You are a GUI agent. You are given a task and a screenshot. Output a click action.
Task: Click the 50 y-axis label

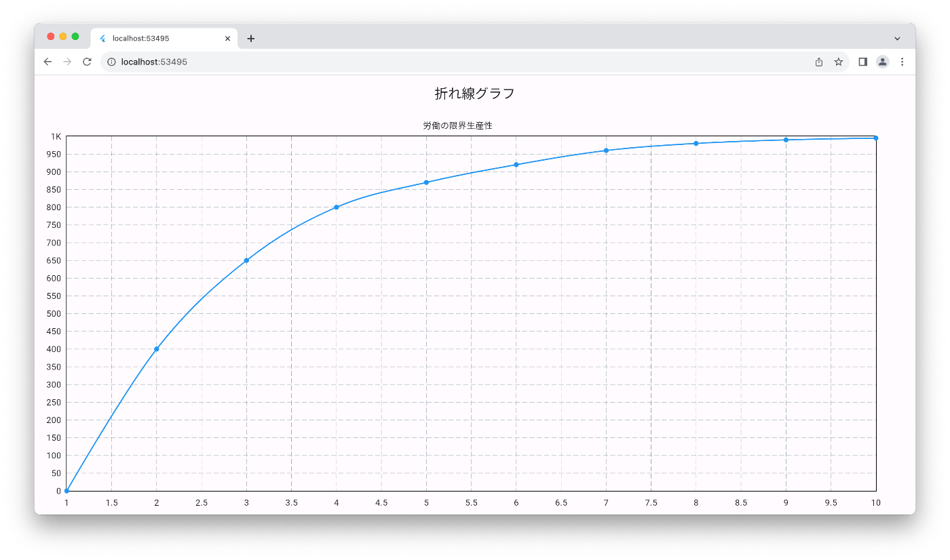[56, 473]
